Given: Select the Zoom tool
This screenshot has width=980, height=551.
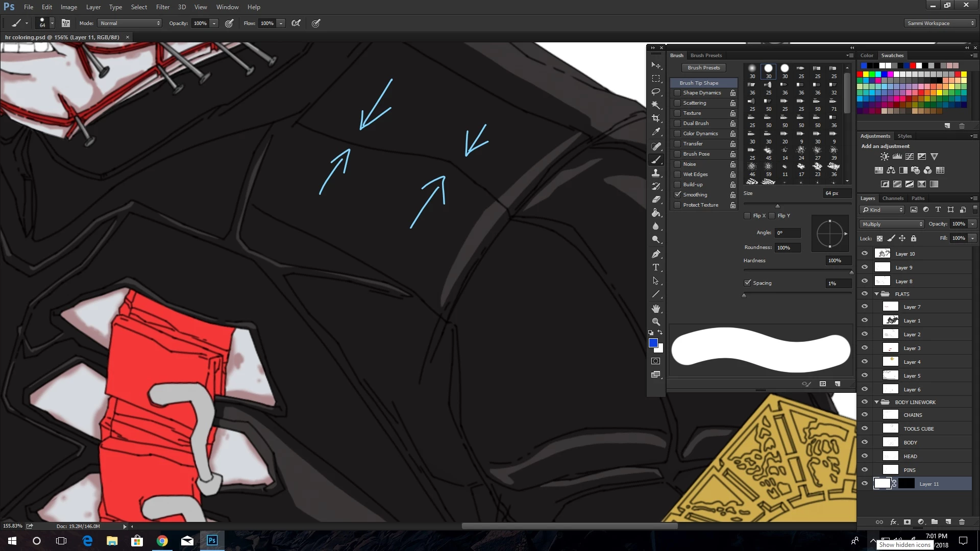Looking at the screenshot, I should pyautogui.click(x=656, y=322).
